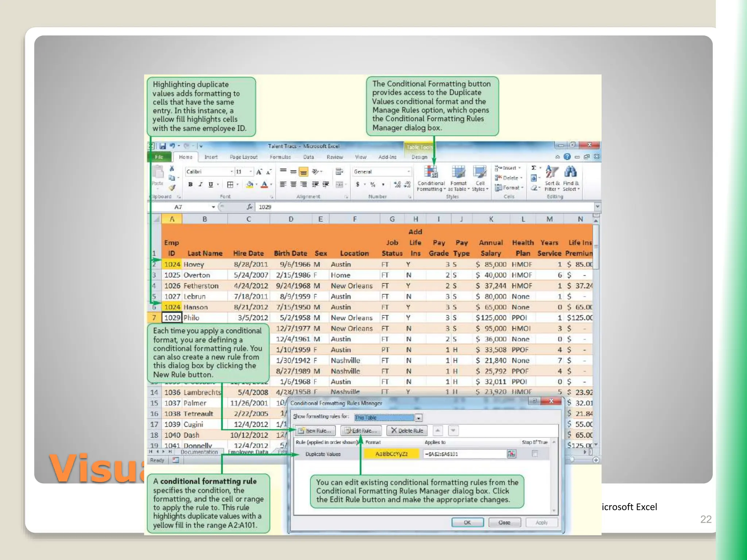Click the formula bar showing 1029
This screenshot has height=560, width=747.
coord(425,207)
